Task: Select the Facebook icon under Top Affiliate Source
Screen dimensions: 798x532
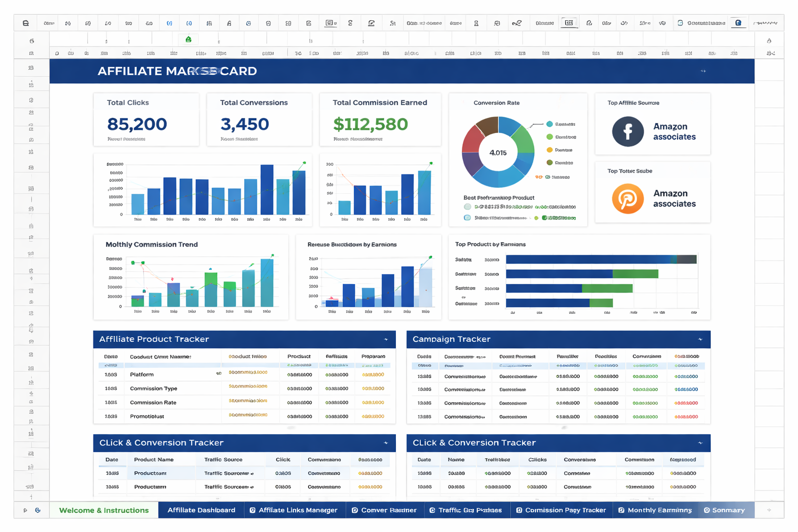Action: 628,131
